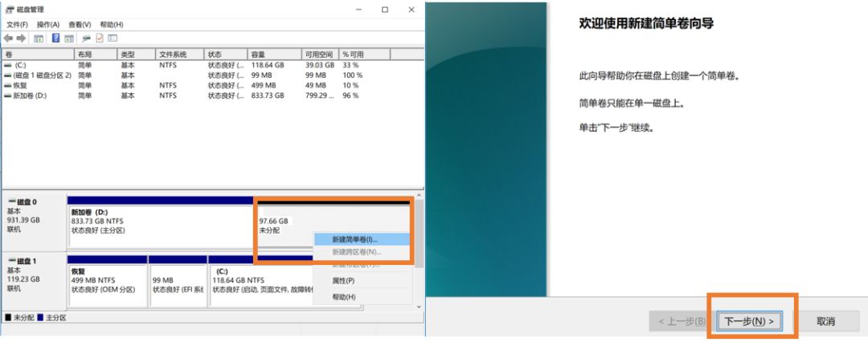Viewport: 868px width, 342px height.
Task: Click the drive icon of the (C:) row
Action: pos(7,65)
